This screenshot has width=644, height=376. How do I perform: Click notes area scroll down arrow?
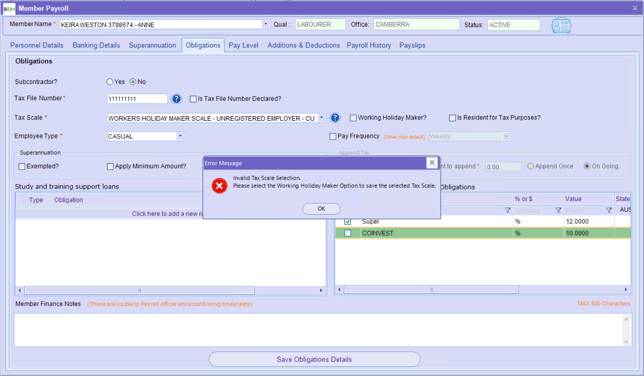point(626,341)
